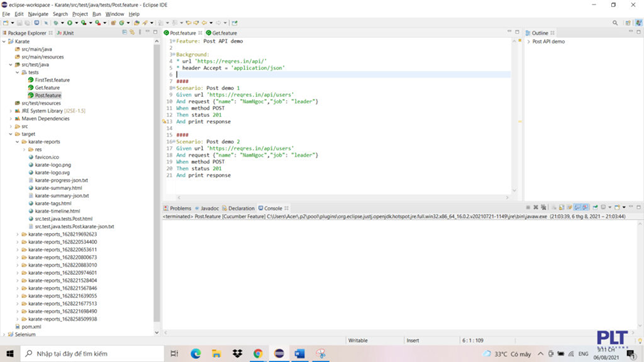Switch to JUnit view tab
Screen dimensions: 644x362
[66, 33]
